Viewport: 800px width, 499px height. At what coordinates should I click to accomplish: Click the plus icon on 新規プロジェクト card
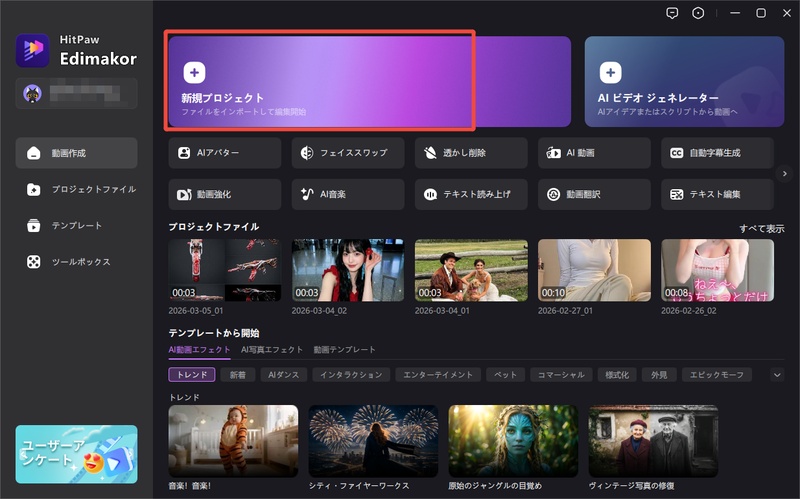[x=194, y=72]
